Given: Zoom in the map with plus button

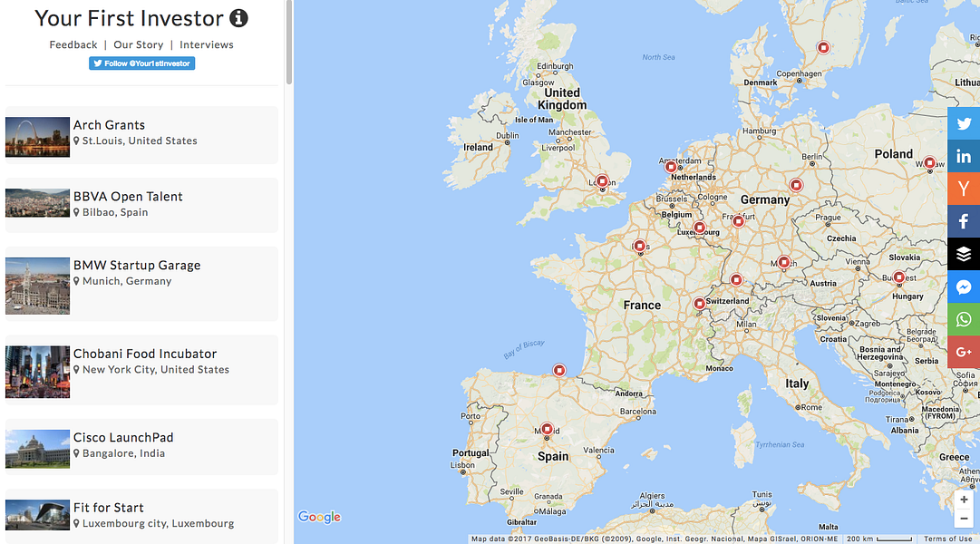Looking at the screenshot, I should [964, 500].
